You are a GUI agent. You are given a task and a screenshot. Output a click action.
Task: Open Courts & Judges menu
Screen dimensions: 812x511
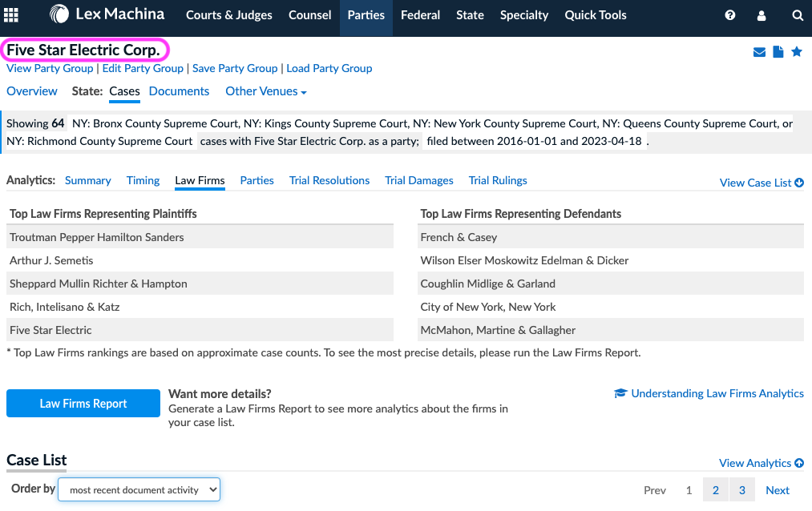[228, 15]
